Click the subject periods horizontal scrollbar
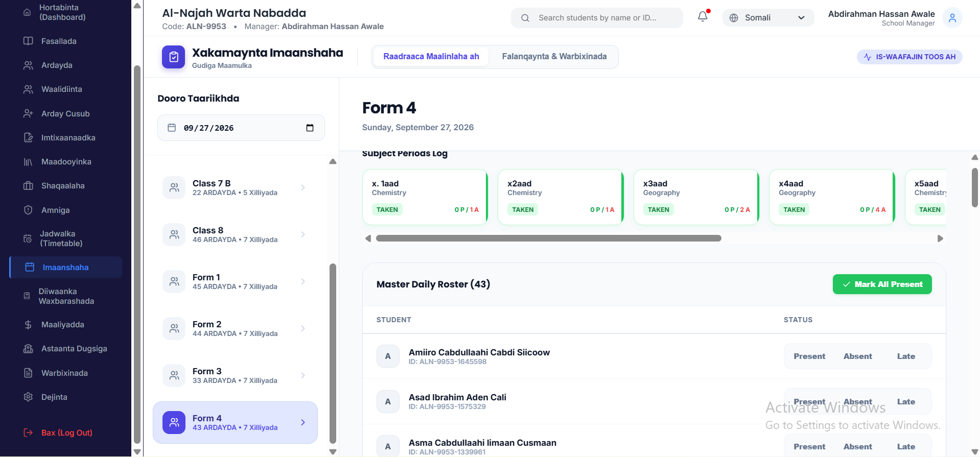 [549, 238]
